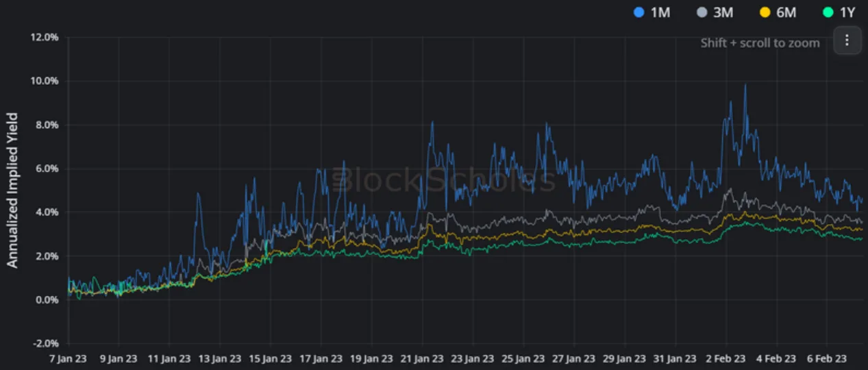
Task: Click the 7 Jan 23 date label
Action: coord(69,358)
